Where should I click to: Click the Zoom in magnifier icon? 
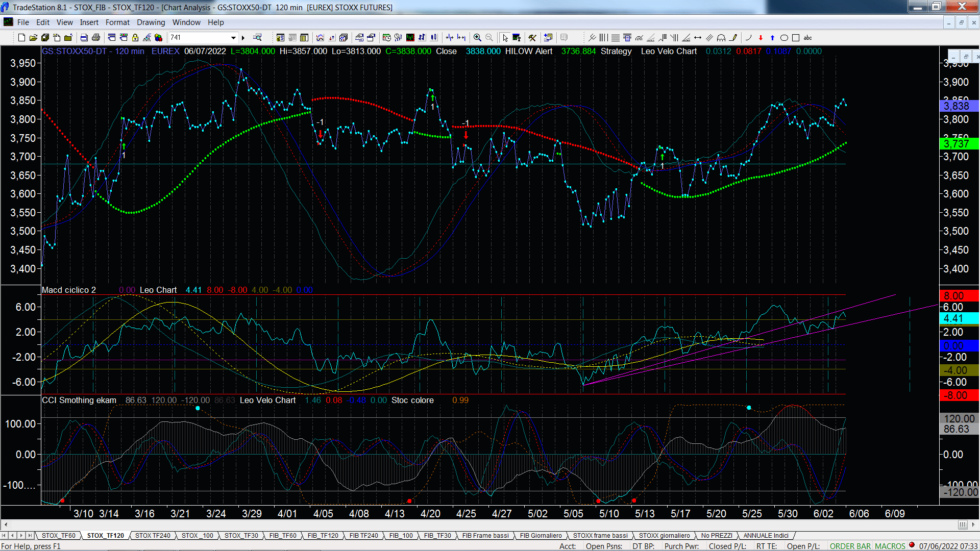click(x=477, y=38)
